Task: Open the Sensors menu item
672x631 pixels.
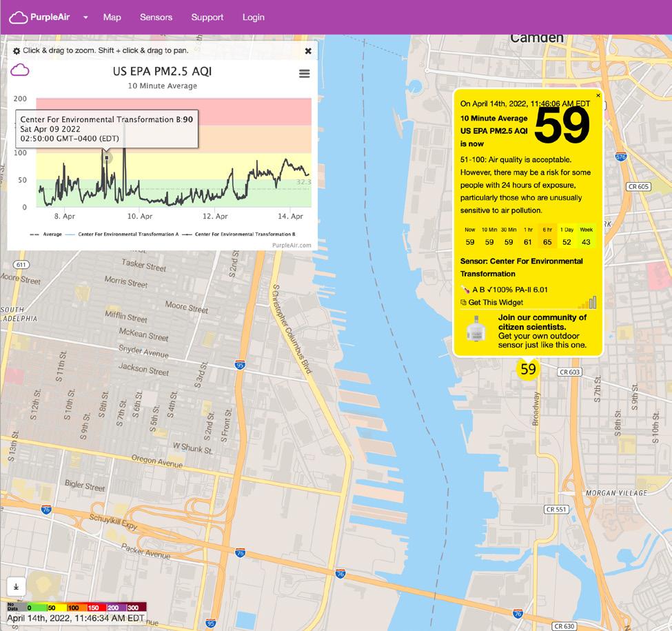Action: (156, 17)
